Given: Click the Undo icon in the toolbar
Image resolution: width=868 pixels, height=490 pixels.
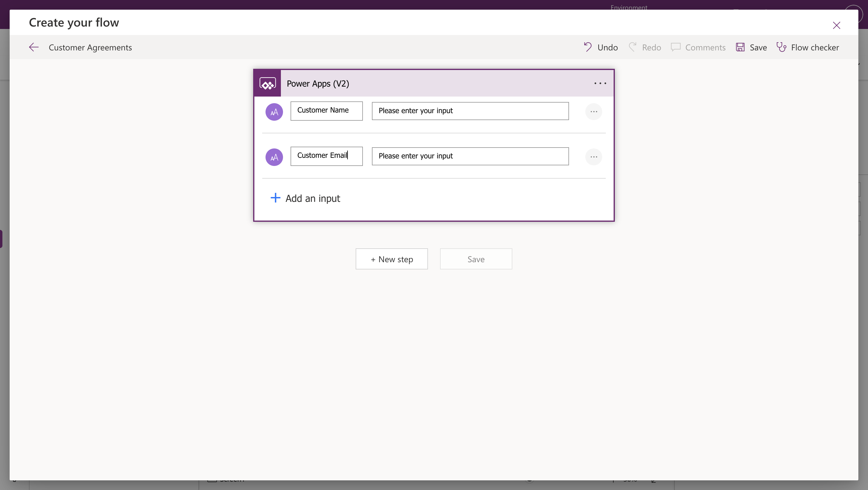Looking at the screenshot, I should (588, 47).
